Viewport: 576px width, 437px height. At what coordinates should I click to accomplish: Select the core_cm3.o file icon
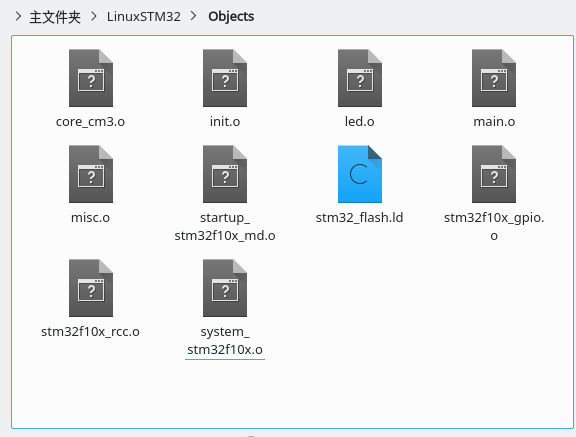(x=91, y=78)
